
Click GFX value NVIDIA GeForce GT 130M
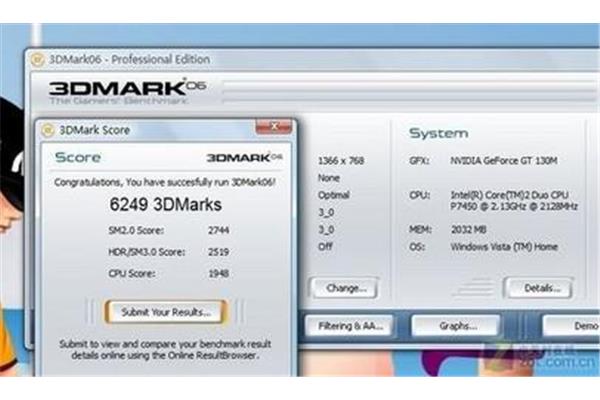(x=504, y=161)
